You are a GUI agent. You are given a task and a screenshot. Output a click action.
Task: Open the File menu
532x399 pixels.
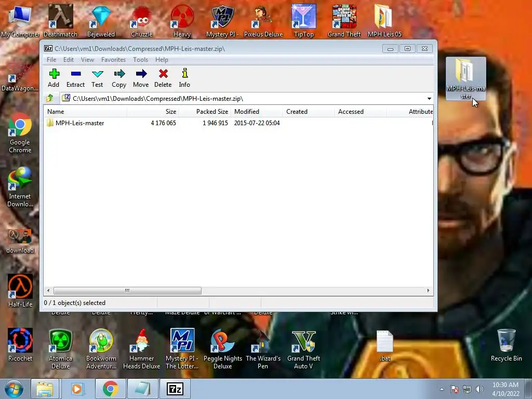51,60
